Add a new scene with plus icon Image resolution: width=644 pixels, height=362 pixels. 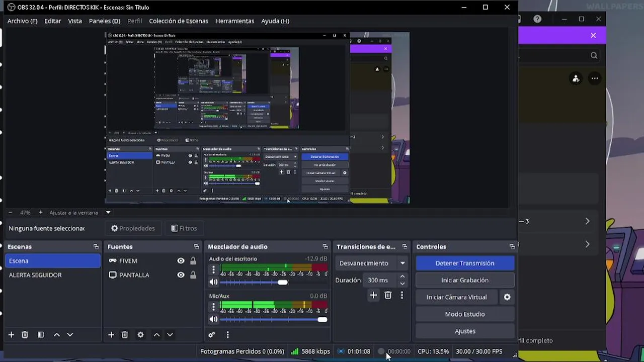pyautogui.click(x=11, y=335)
